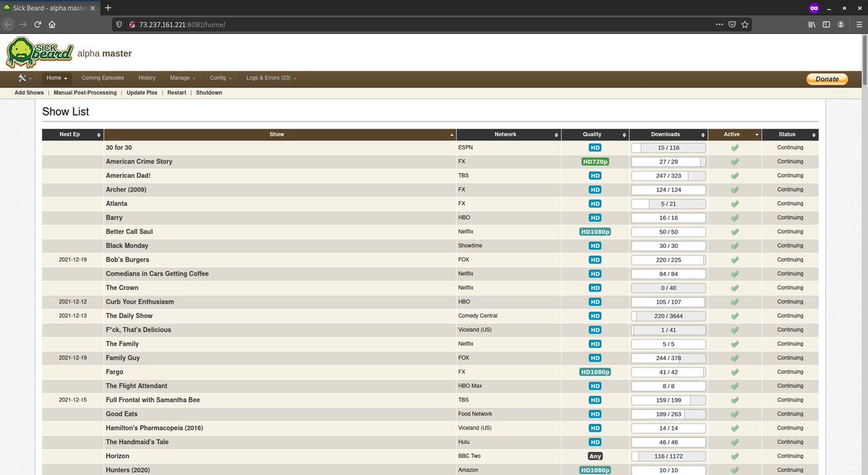The width and height of the screenshot is (868, 475).
Task: Click active checkmark for Horizon
Action: coord(735,456)
